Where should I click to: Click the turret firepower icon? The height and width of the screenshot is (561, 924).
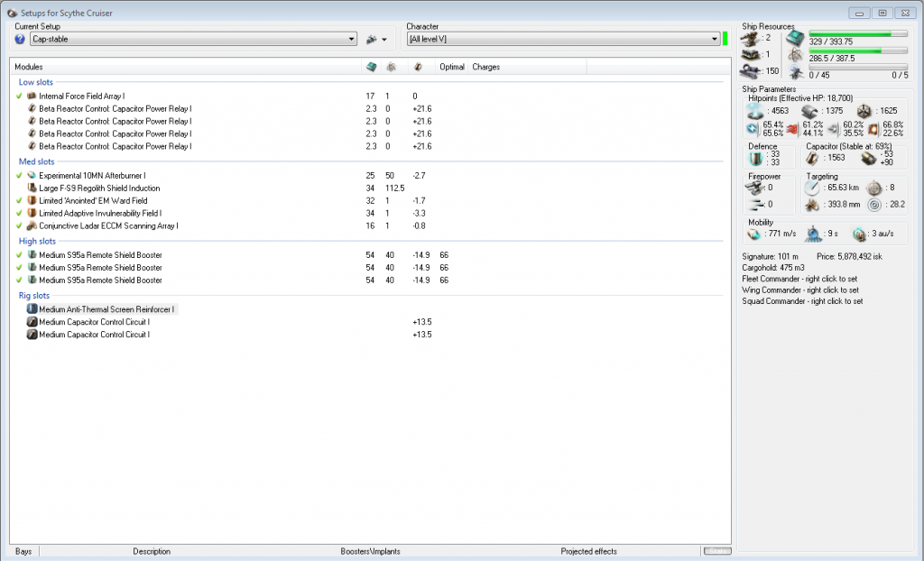754,189
